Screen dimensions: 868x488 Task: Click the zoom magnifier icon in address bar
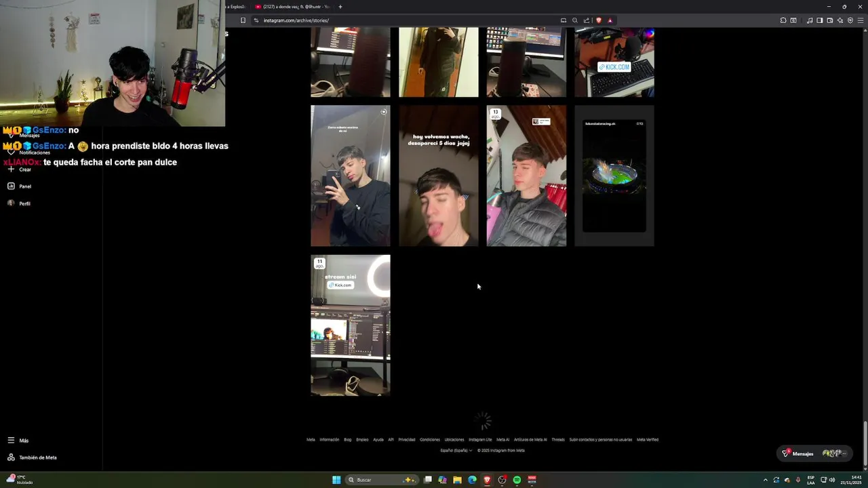(x=574, y=20)
